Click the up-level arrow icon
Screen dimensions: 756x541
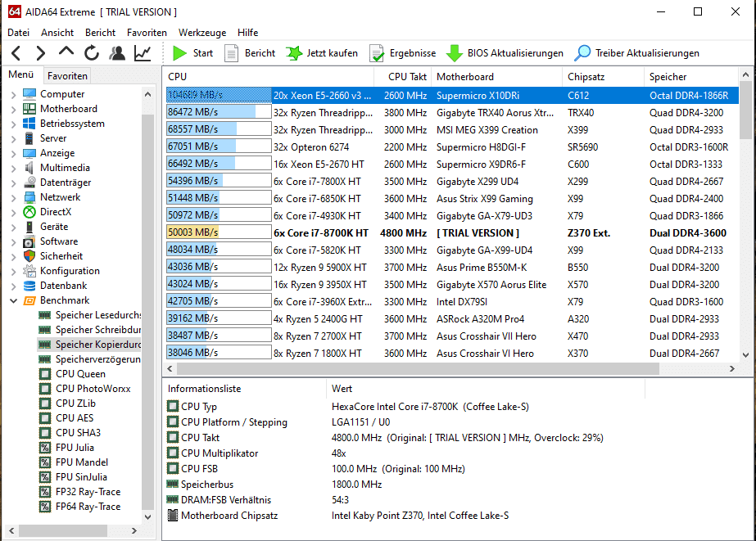66,52
